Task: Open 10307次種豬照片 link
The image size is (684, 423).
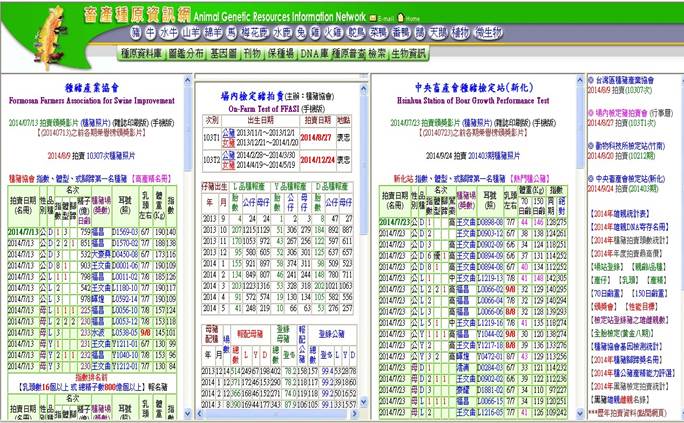Action: (x=111, y=155)
